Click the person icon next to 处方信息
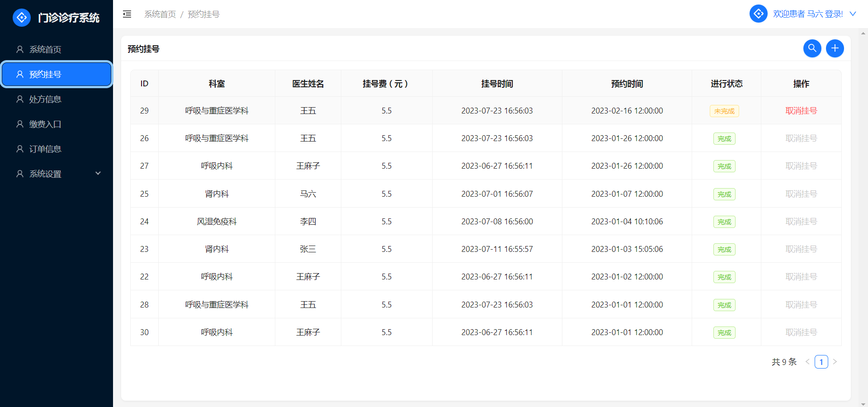 point(20,99)
